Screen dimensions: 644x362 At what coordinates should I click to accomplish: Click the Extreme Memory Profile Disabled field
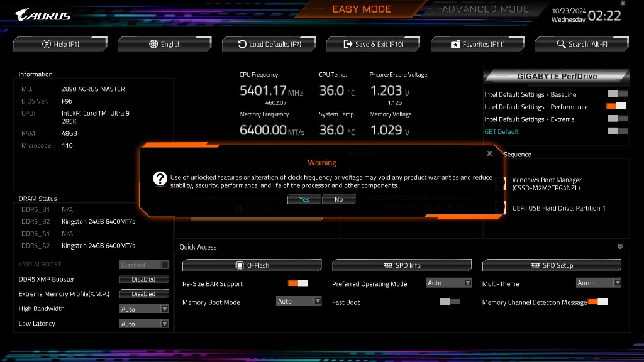[x=144, y=294]
